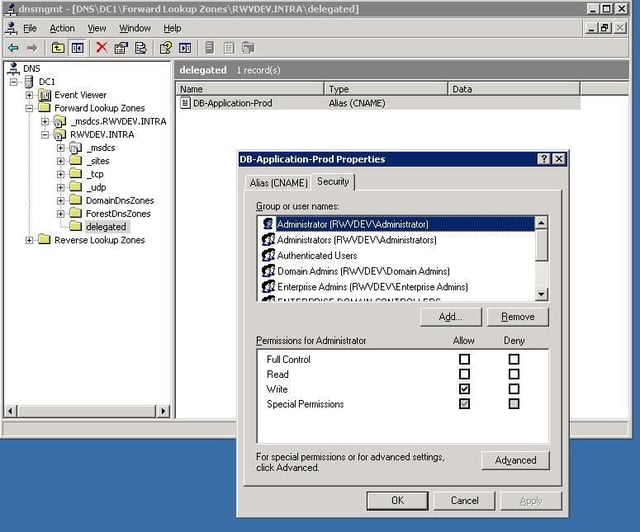The height and width of the screenshot is (532, 640).
Task: Expand the _msdcs.RWVDEV.INTRA zone
Action: (45, 121)
